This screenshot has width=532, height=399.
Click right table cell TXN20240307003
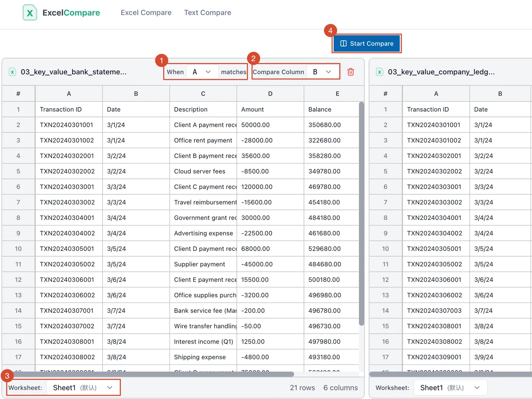pos(436,311)
